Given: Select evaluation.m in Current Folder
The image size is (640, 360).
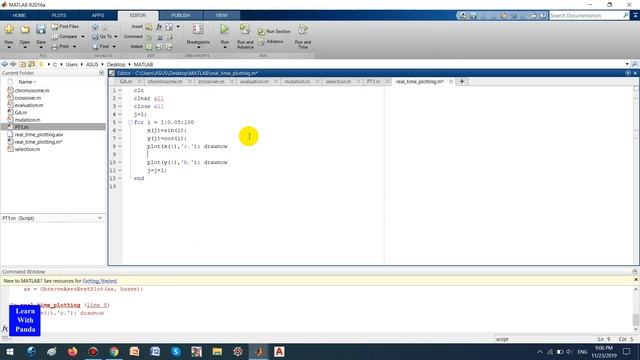Looking at the screenshot, I should (x=29, y=105).
